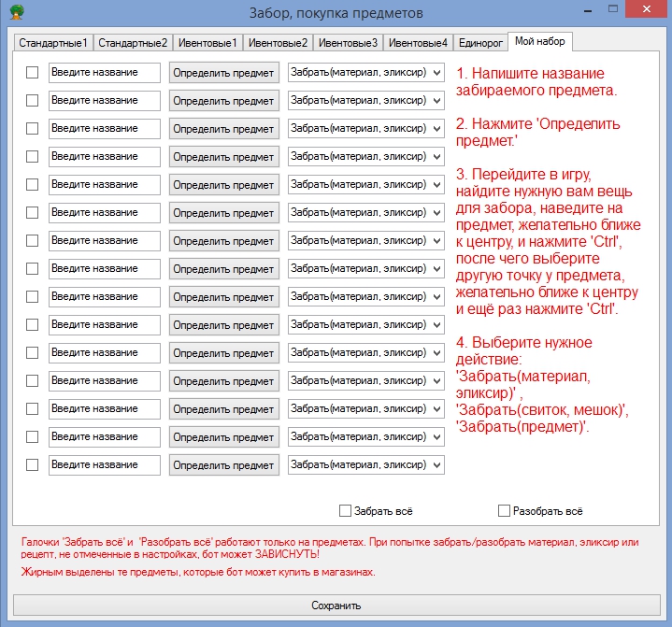Expand the eighth row's action dropdown
Viewport: 672px width, 627px height.
[366, 269]
